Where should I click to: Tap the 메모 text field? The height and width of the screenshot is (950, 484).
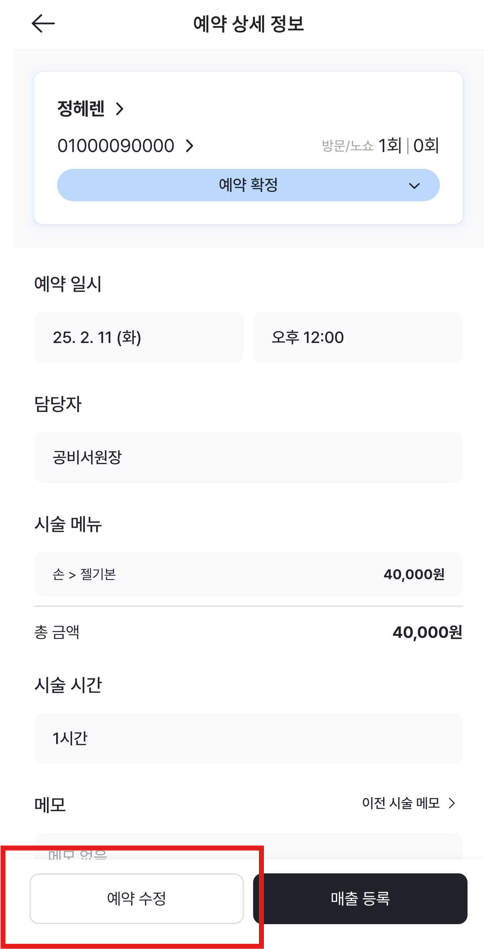(248, 847)
